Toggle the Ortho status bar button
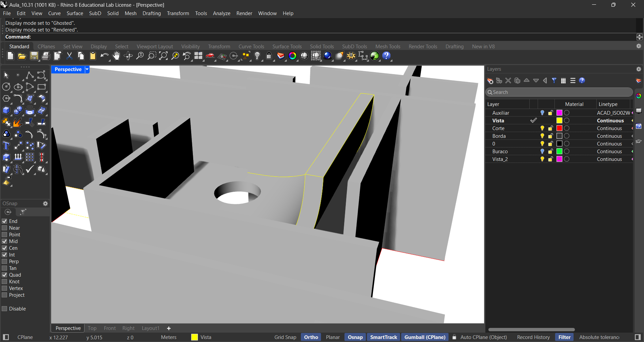The image size is (644, 342). click(311, 337)
